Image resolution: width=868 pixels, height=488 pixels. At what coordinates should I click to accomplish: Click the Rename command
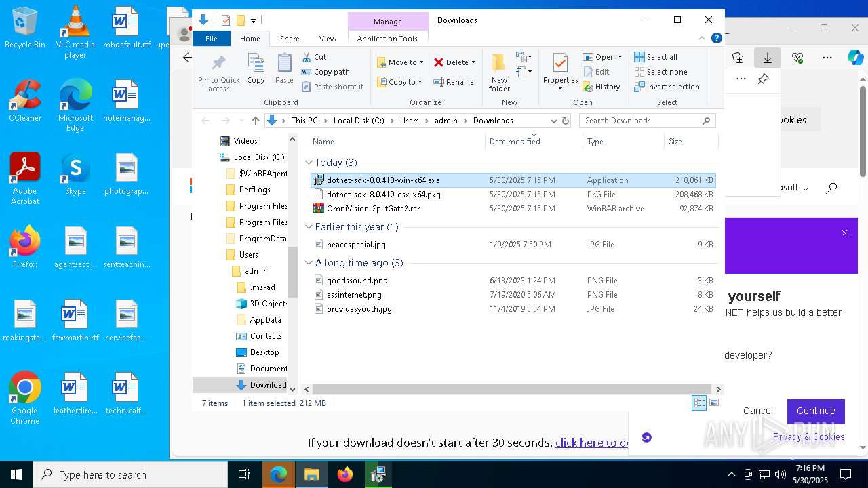click(x=454, y=82)
